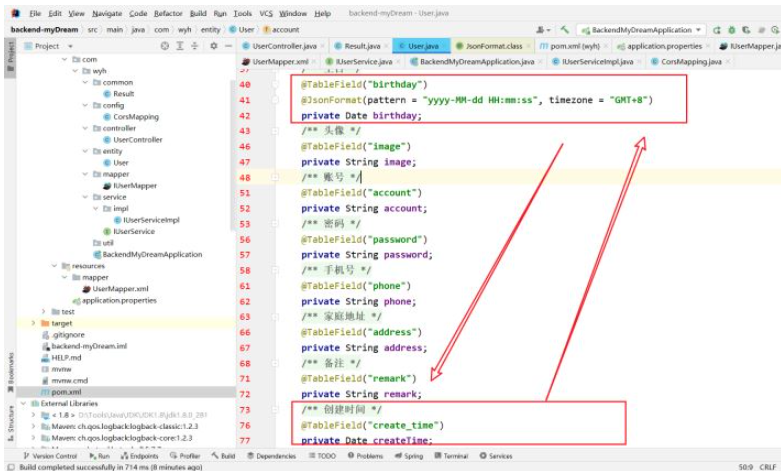Collapse the service package in tree

coord(84,197)
